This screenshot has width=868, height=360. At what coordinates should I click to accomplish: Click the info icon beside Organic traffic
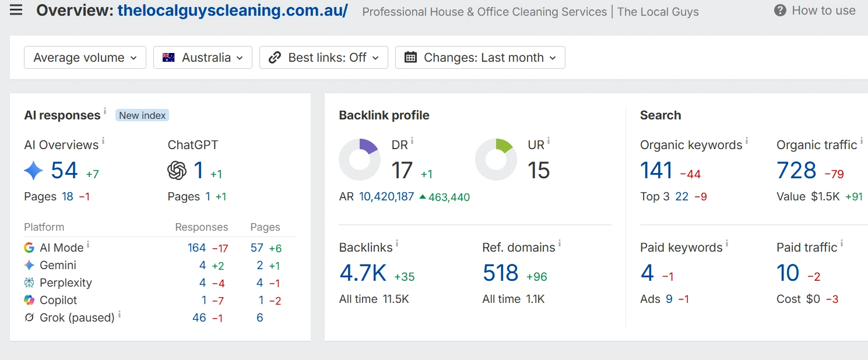click(x=862, y=140)
